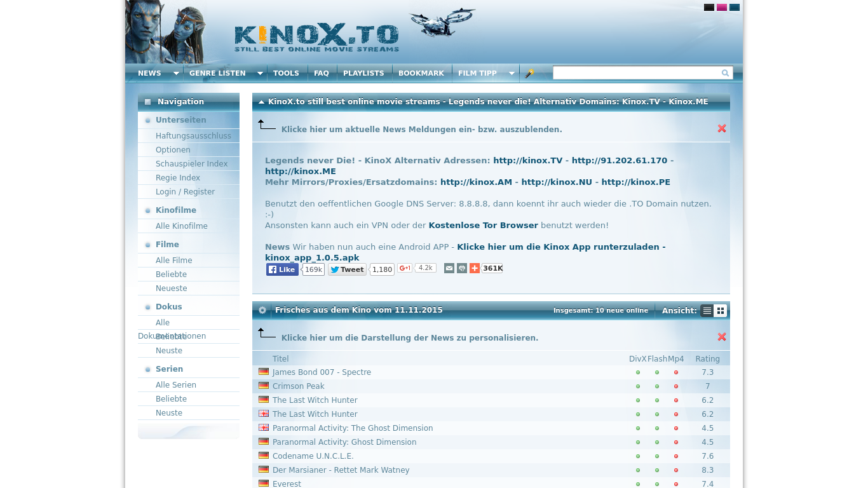Click the yellow key icon beside FILM TIPP

tap(531, 73)
